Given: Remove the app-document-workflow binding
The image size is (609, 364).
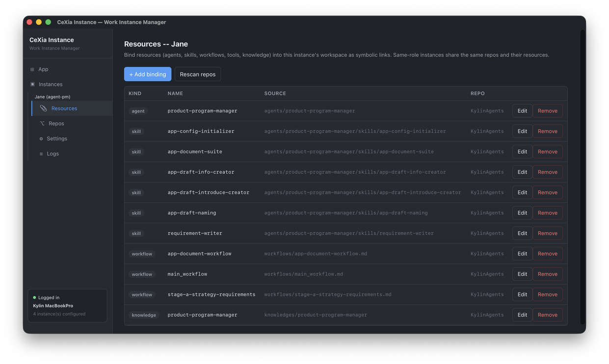Looking at the screenshot, I should click(548, 254).
